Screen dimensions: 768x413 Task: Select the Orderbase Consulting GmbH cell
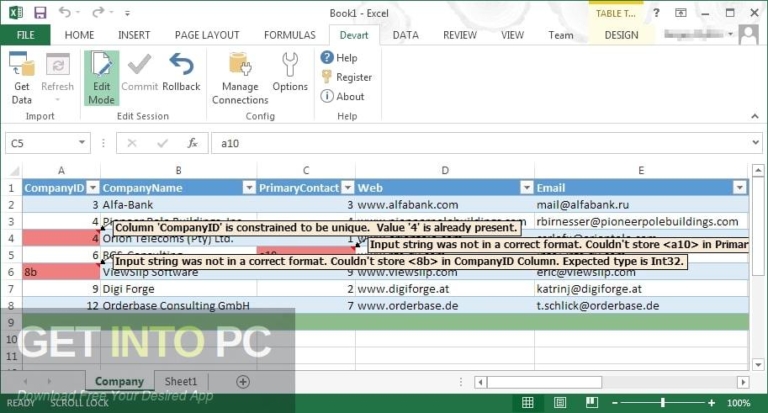(179, 306)
